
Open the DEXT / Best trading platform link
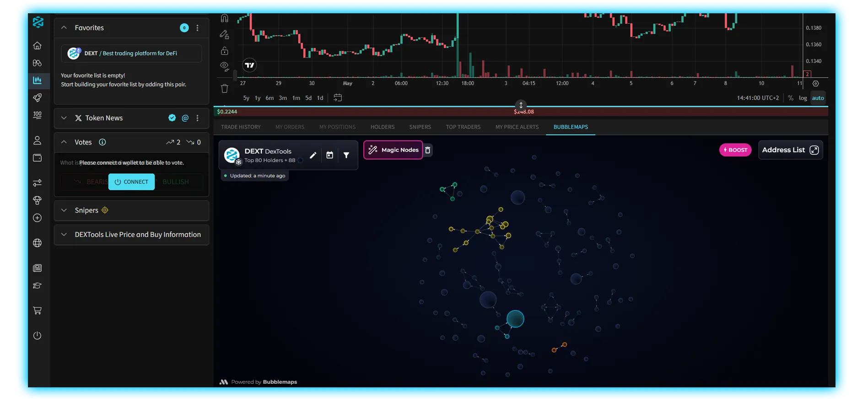131,54
